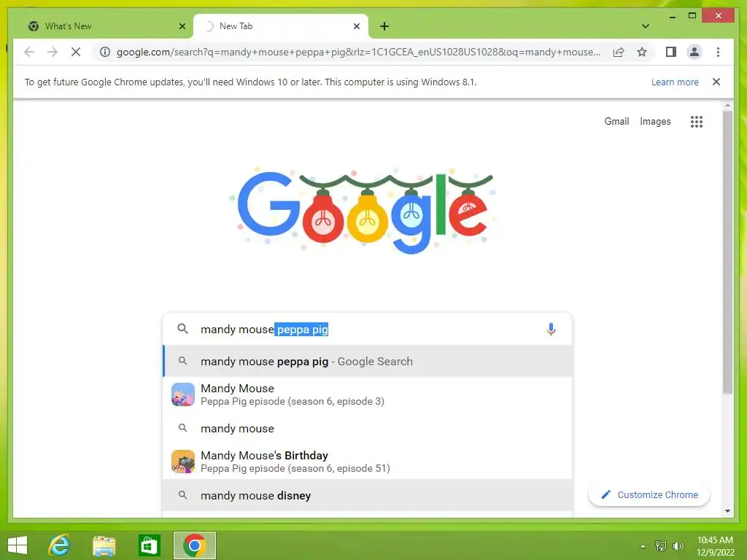Share this page icon in address bar
747x560 pixels.
[619, 52]
